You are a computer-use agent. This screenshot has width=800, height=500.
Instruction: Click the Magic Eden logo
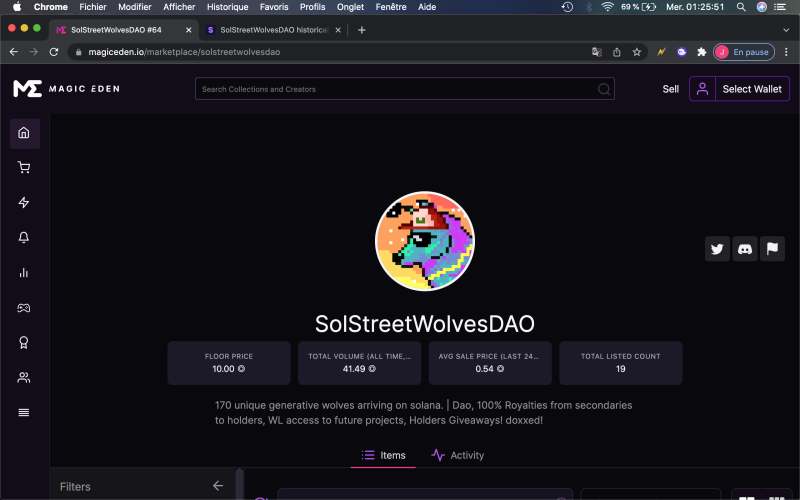click(x=66, y=89)
